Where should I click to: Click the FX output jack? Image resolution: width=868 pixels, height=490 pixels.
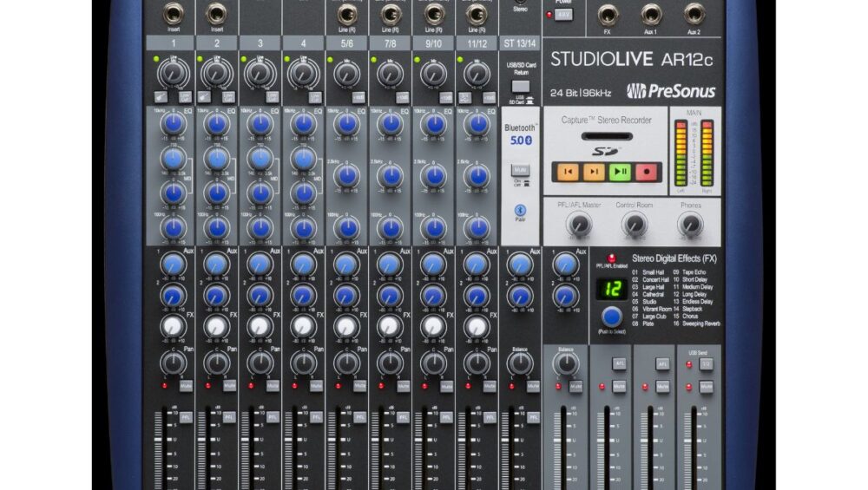[608, 15]
